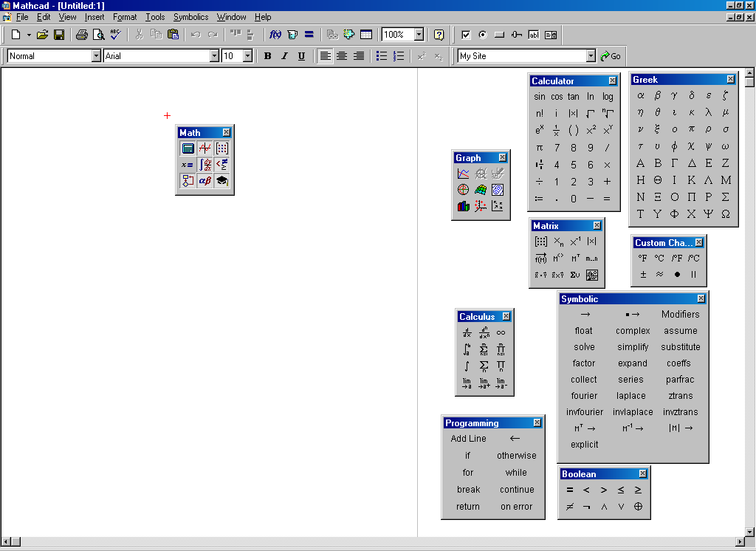The width and height of the screenshot is (756, 551).
Task: Insert a radio button control from the toolbar
Action: coord(483,35)
